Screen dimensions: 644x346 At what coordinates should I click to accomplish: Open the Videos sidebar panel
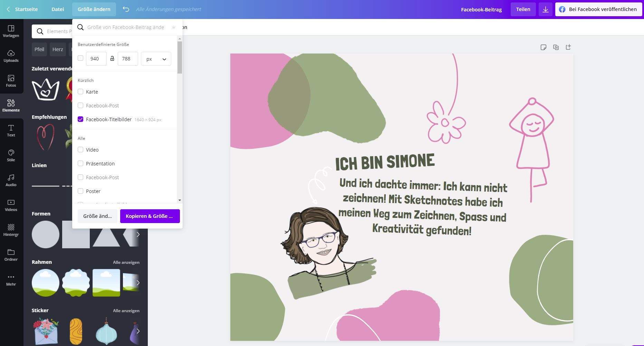click(11, 205)
